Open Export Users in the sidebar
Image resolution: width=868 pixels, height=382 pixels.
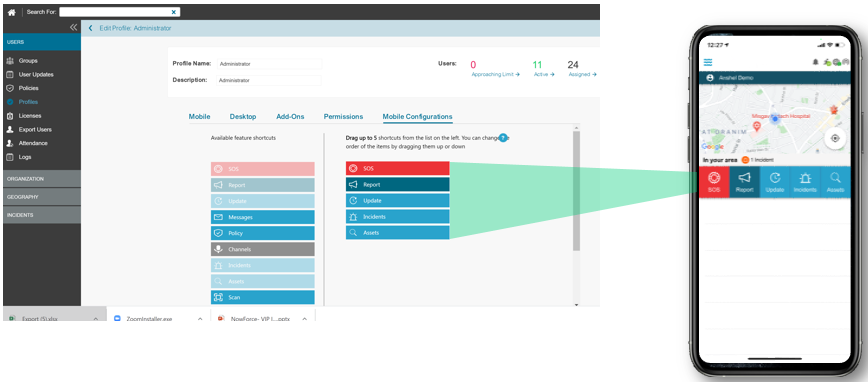tap(35, 130)
